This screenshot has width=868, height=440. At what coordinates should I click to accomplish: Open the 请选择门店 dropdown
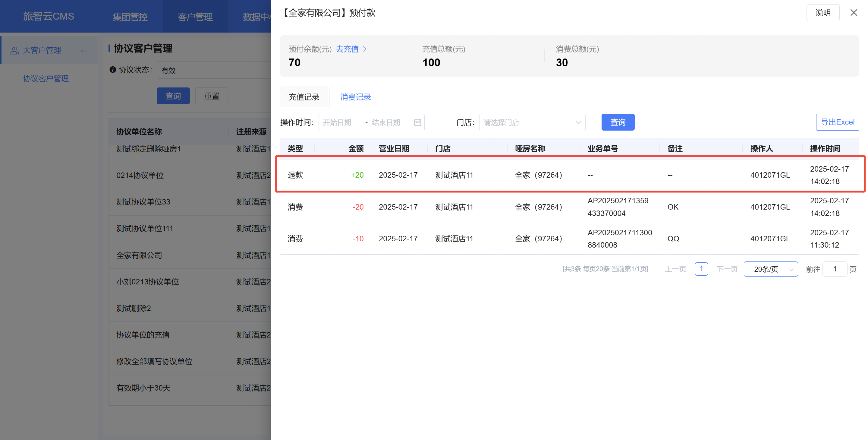532,122
